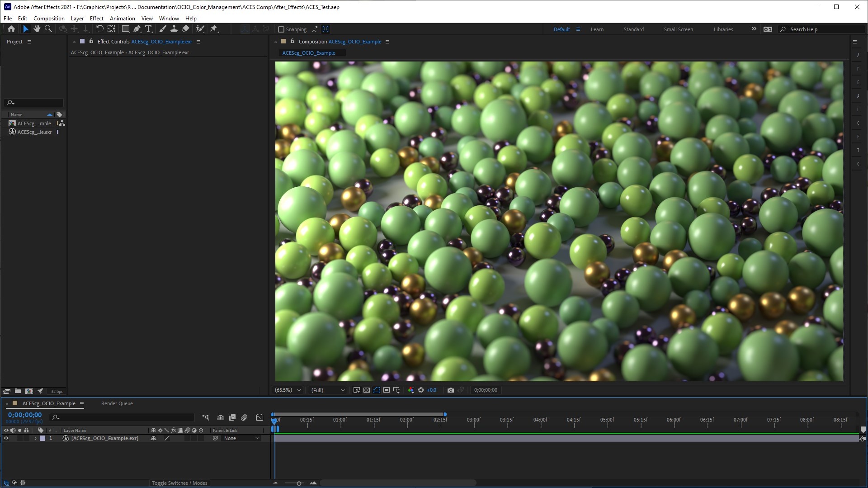868x488 pixels.
Task: Open the 65.5% magnification dropdown
Action: [x=288, y=390]
